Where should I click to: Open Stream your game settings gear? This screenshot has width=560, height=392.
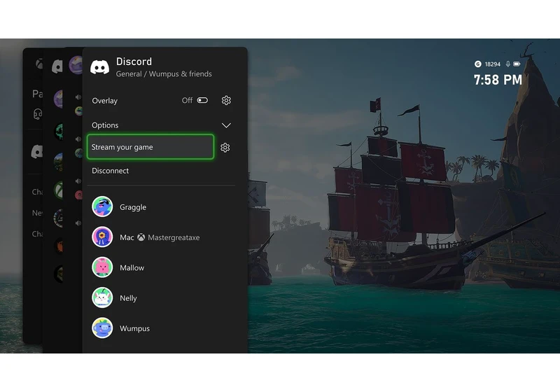point(225,148)
